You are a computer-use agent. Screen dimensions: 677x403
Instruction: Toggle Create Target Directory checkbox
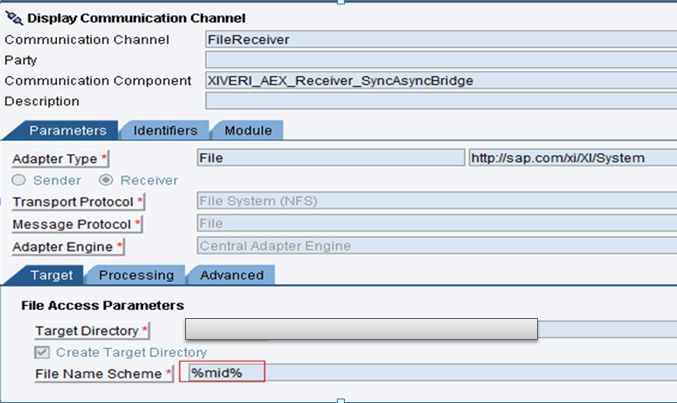[42, 352]
